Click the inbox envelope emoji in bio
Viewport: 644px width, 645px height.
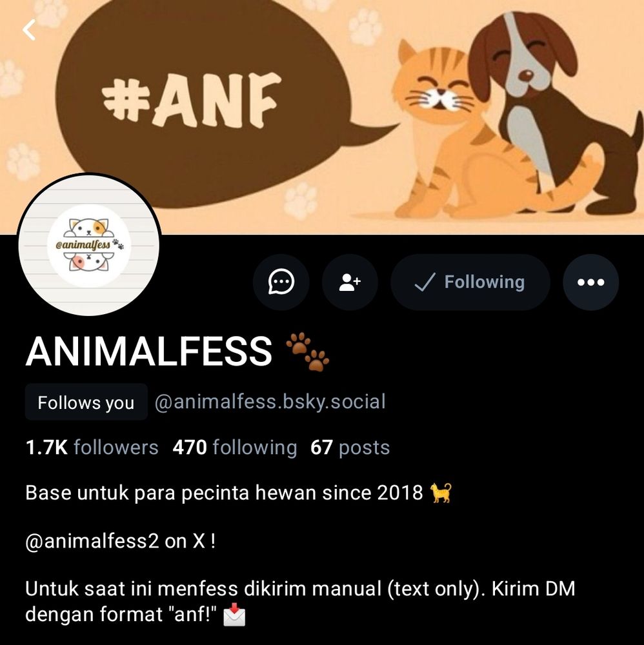coord(234,615)
